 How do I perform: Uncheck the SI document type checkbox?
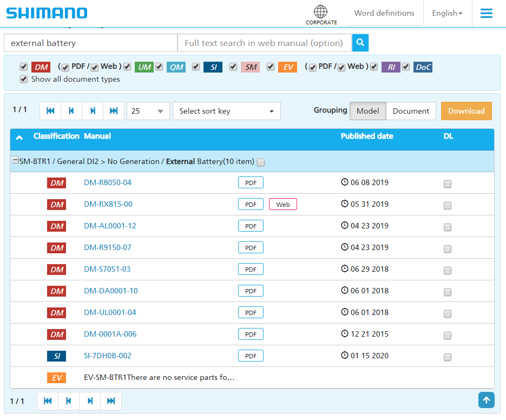195,67
